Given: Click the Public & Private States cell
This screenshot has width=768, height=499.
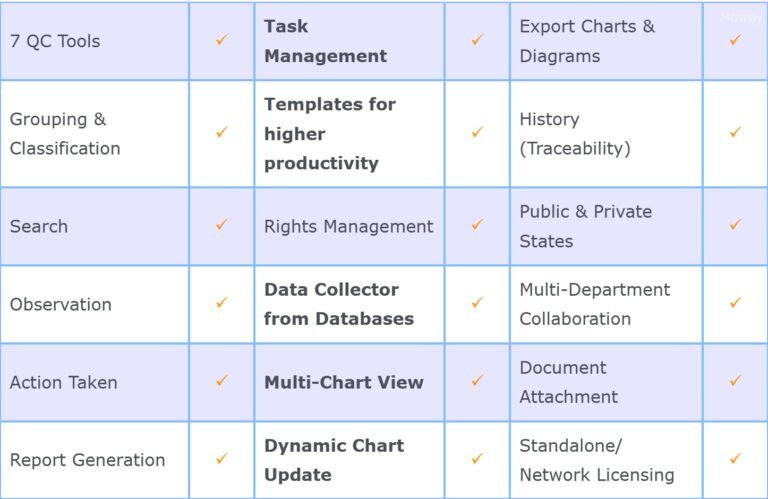Looking at the screenshot, I should 585,226.
